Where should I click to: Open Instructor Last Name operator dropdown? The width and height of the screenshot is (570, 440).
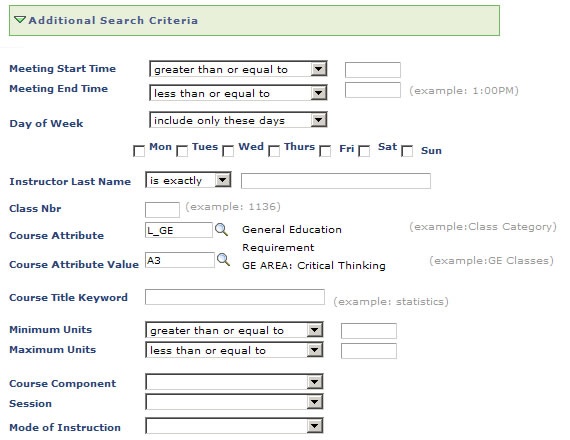[188, 180]
